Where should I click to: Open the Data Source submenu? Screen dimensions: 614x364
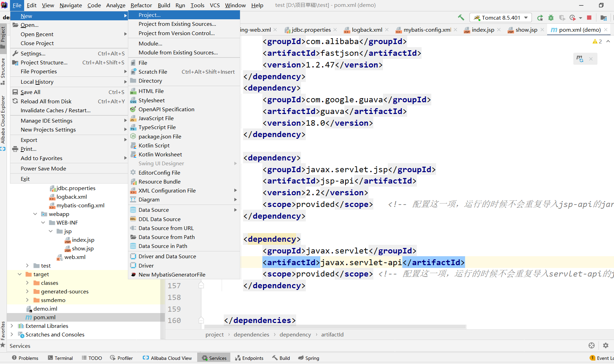(184, 210)
